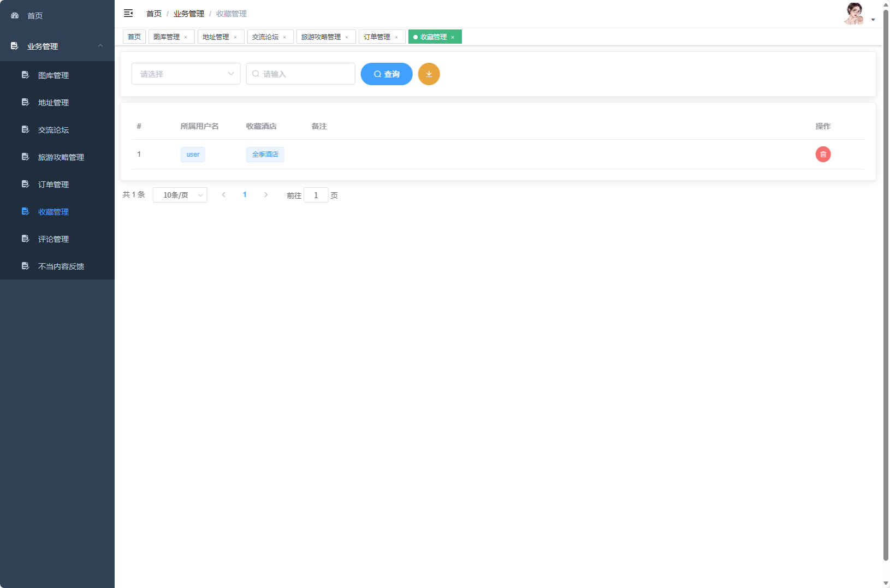The image size is (890, 588).
Task: Open the 请选择 filter dropdown
Action: (186, 74)
